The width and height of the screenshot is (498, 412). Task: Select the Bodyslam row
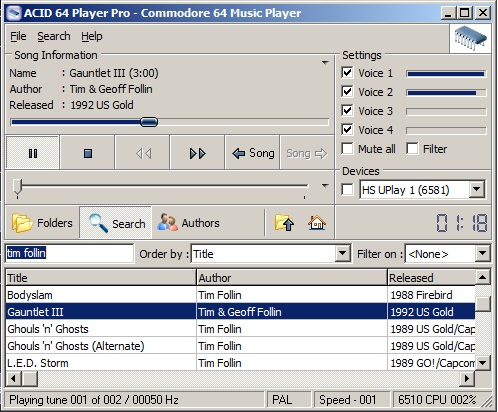[x=240, y=295]
